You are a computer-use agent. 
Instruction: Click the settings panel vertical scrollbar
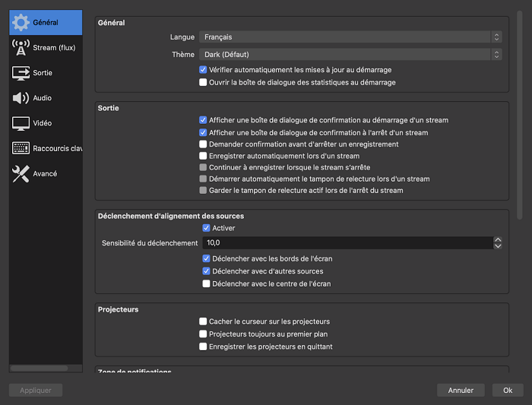coord(519,115)
